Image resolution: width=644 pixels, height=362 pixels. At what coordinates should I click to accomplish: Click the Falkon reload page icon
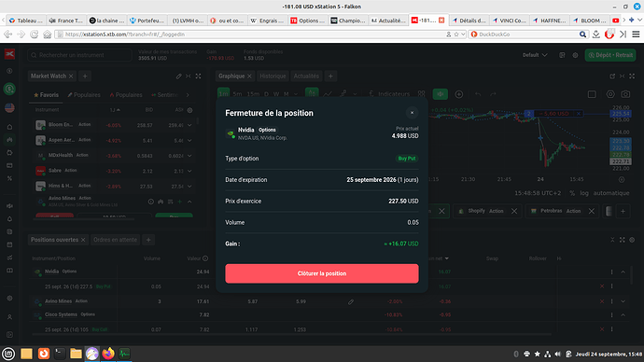coord(35,35)
